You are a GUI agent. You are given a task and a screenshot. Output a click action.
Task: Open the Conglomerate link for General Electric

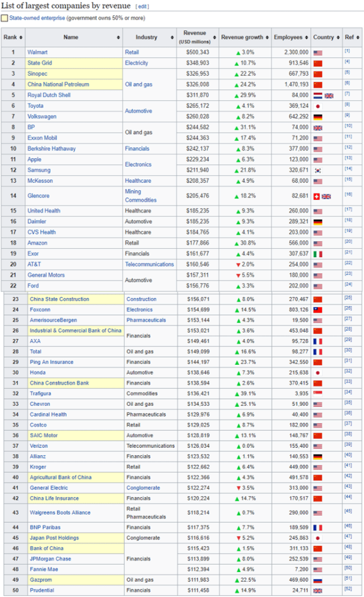click(143, 488)
